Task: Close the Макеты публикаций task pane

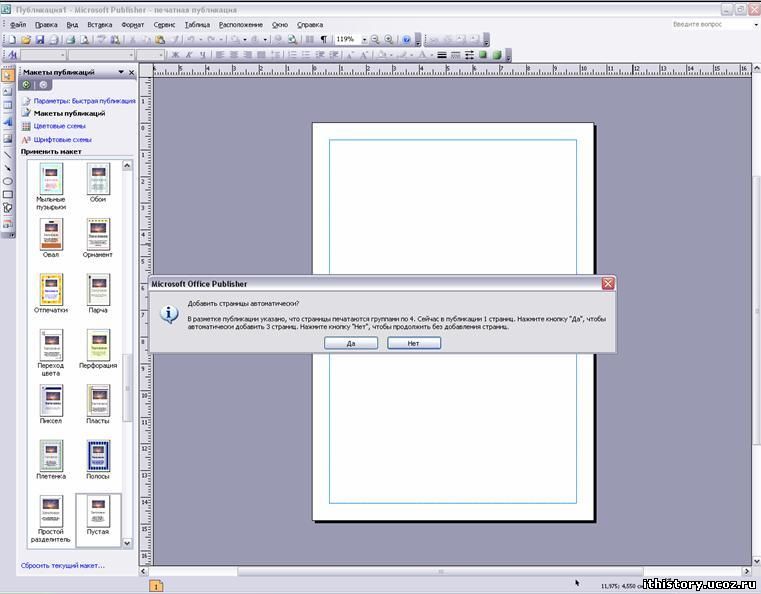Action: [x=132, y=72]
